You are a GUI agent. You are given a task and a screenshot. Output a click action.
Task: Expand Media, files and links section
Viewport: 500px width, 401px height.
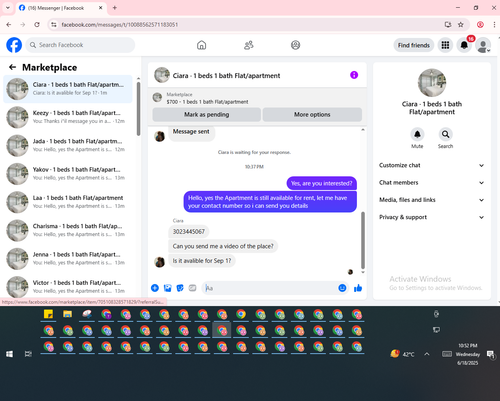click(x=432, y=200)
